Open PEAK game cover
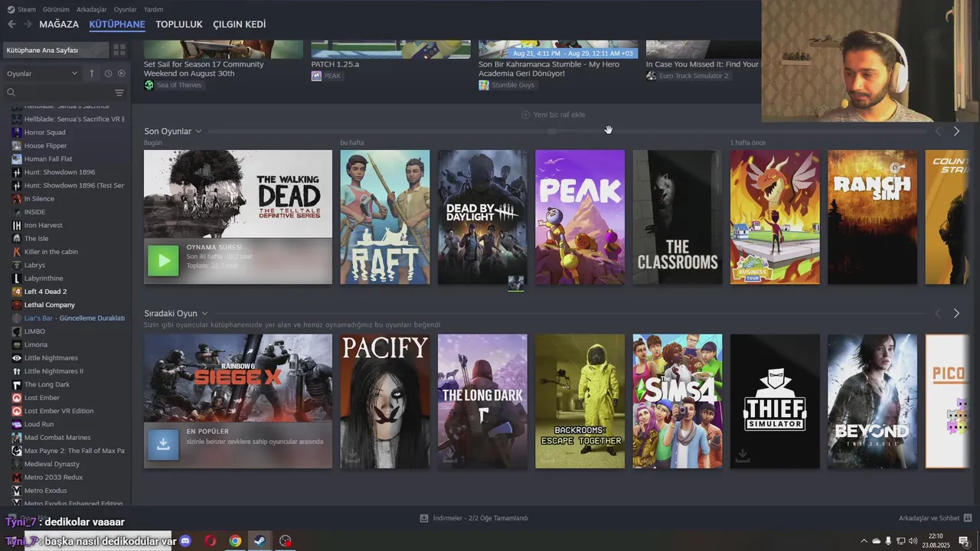This screenshot has width=980, height=551. [x=580, y=217]
